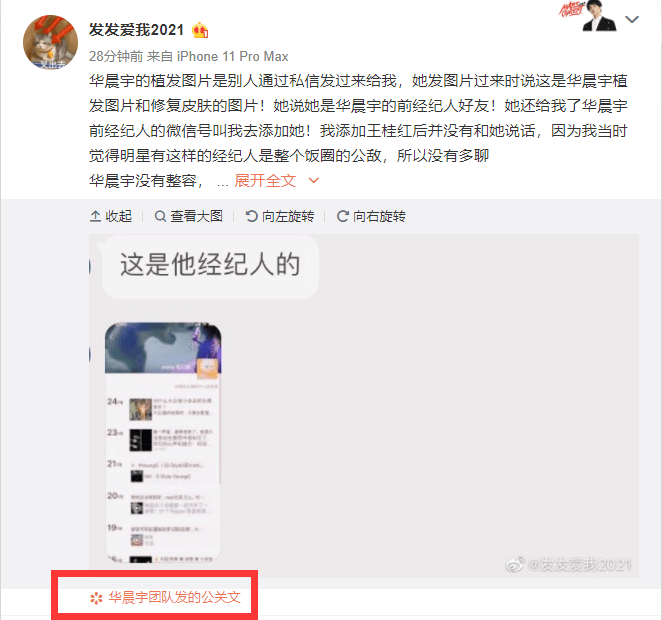Click the iPhone 11 Pro Max source link
The image size is (662, 620).
pos(232,56)
